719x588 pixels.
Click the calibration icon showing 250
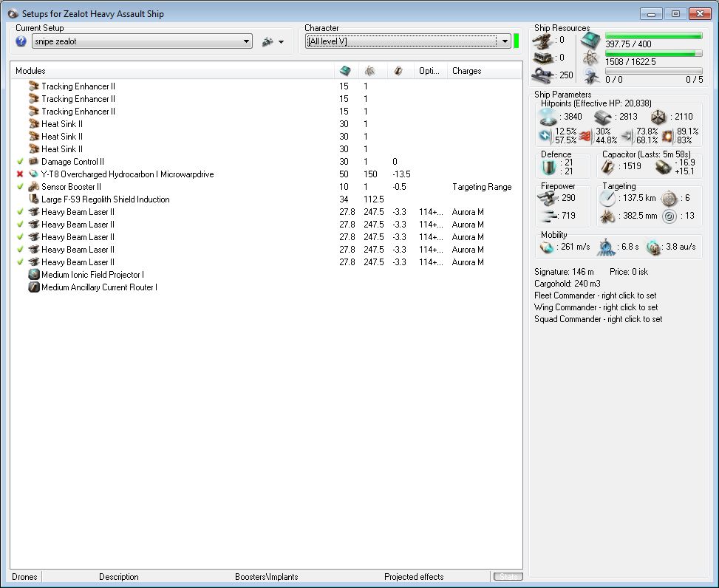click(543, 75)
